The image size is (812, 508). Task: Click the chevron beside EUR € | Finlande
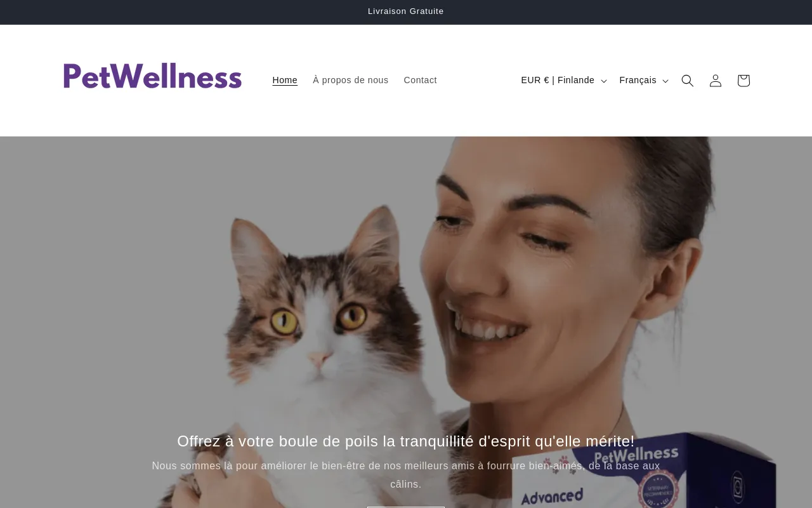(603, 81)
